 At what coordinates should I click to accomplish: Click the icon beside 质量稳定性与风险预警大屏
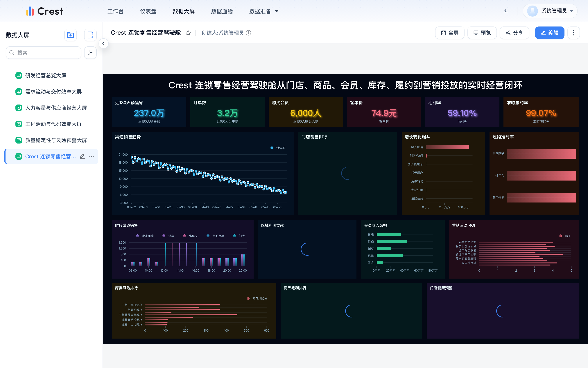coord(19,140)
